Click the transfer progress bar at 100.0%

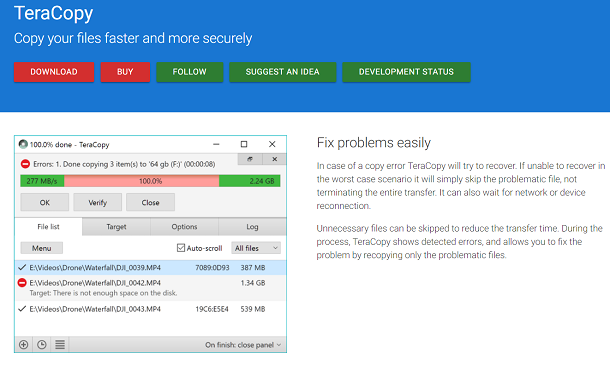pyautogui.click(x=150, y=181)
